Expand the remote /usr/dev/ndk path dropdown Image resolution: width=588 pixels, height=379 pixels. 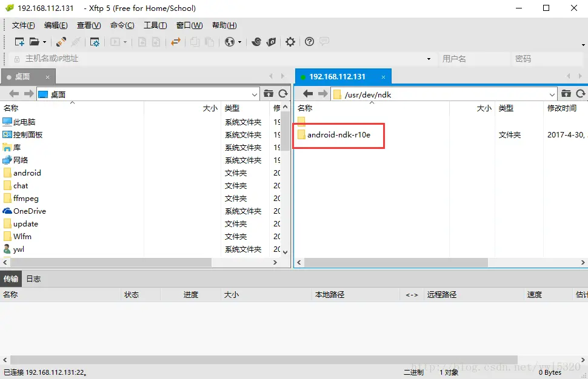(x=552, y=94)
